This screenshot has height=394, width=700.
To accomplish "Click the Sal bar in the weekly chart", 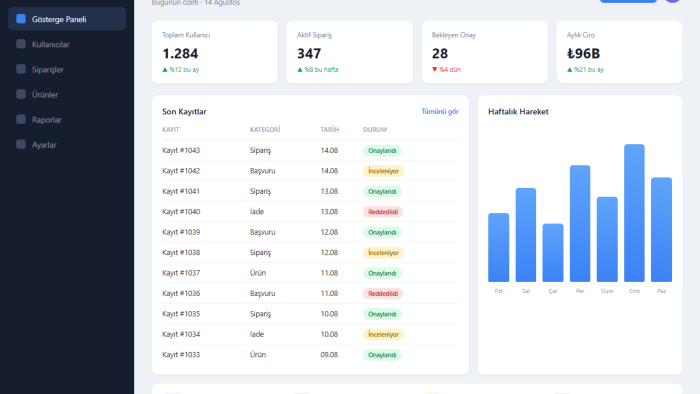I will (x=526, y=235).
